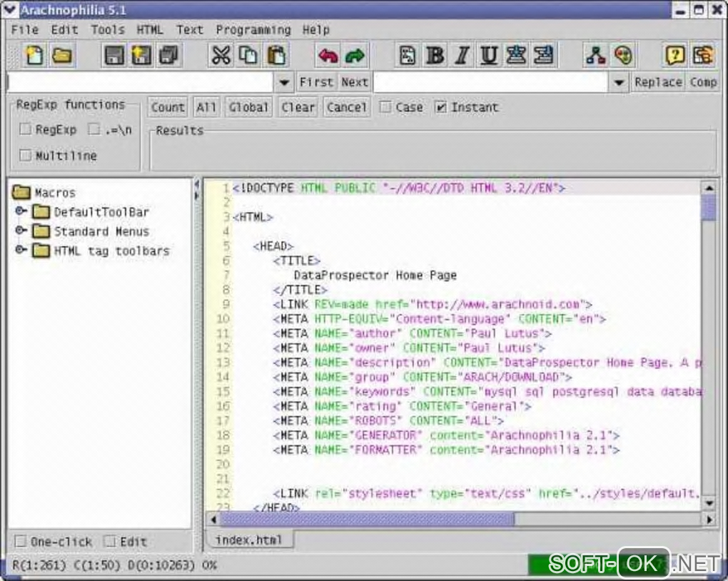The width and height of the screenshot is (728, 581).
Task: Click the tree structure hierarchy icon
Action: point(596,55)
